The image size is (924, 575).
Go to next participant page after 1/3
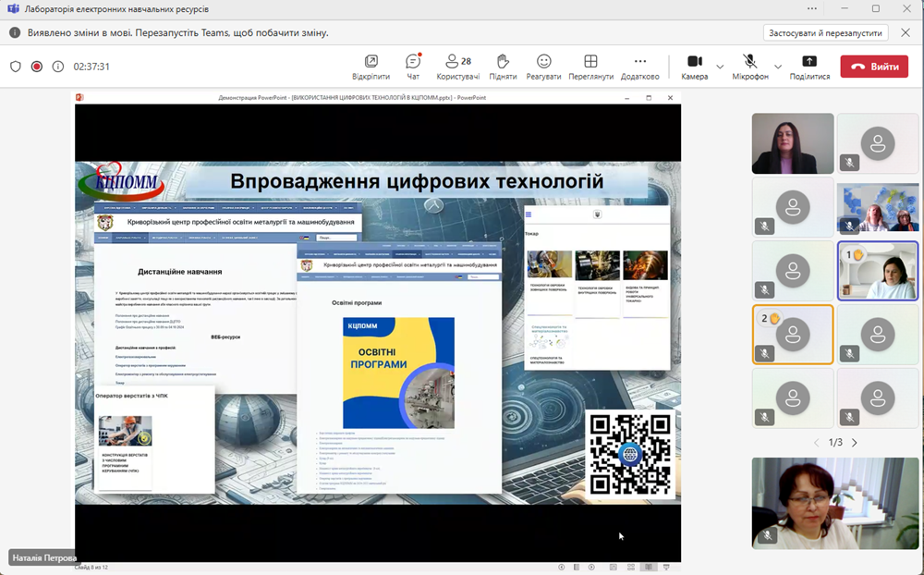point(856,443)
